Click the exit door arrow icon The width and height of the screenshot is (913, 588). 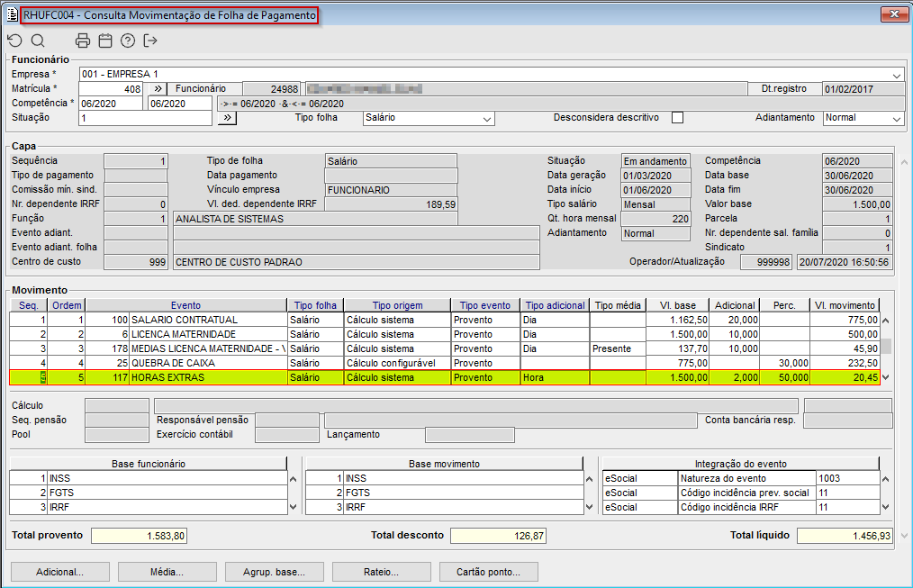click(150, 41)
